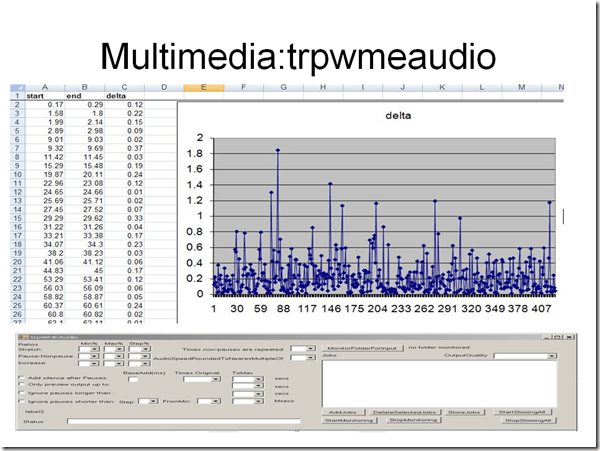The width and height of the screenshot is (600, 451).
Task: Click cell with value 19.87
Action: click(x=45, y=174)
